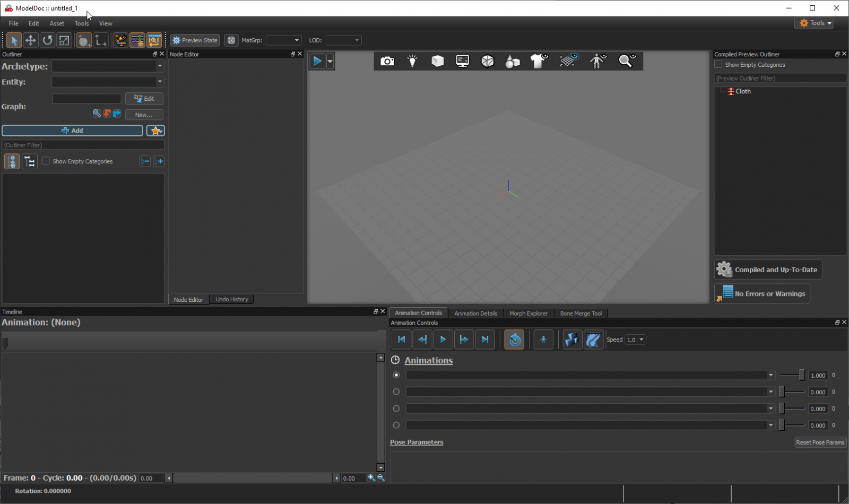Open the lighting options in the viewport toolbar
The height and width of the screenshot is (504, 849).
tap(412, 60)
